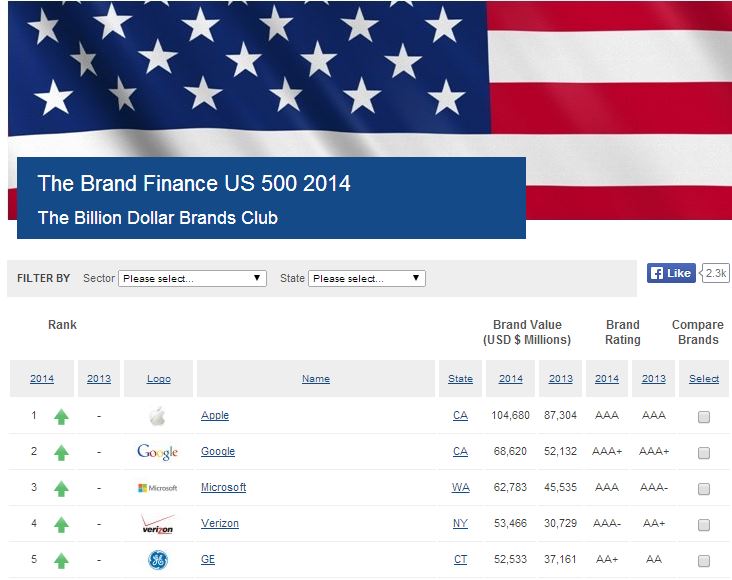Screen dimensions: 732x580
Task: Sort by the Name column header
Action: [x=315, y=379]
